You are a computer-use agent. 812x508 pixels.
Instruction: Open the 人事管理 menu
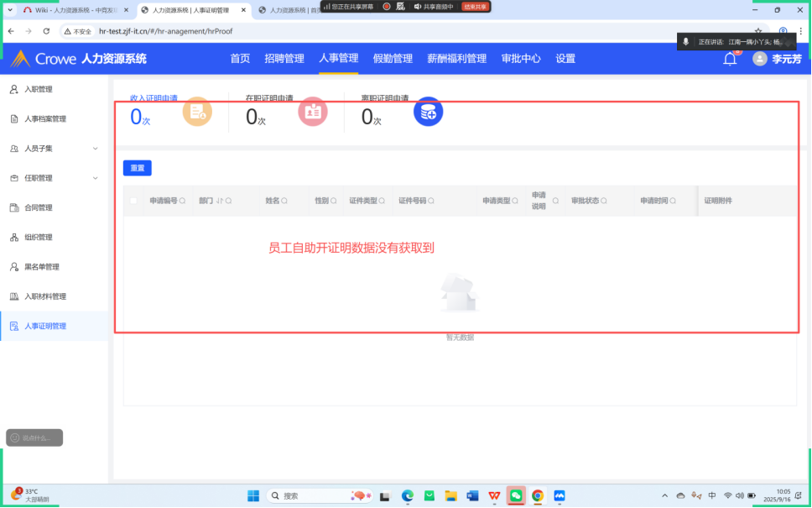[x=339, y=58]
